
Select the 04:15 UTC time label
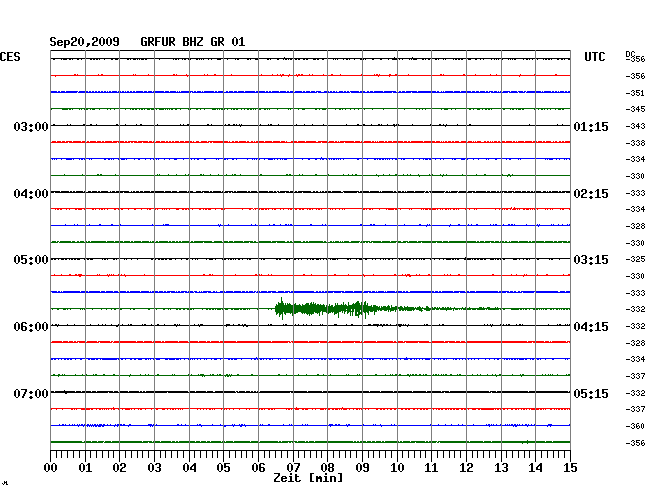point(591,327)
